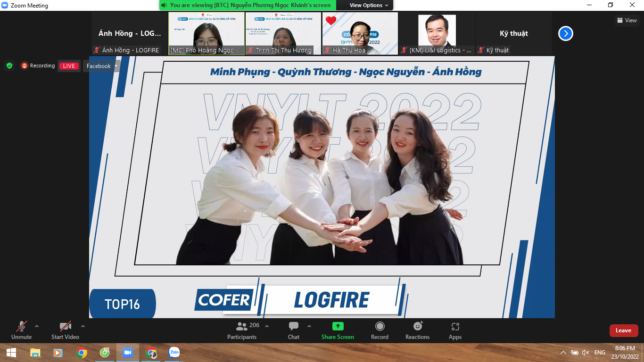Image resolution: width=644 pixels, height=362 pixels.
Task: Click the battery charging tray icon
Action: (574, 353)
